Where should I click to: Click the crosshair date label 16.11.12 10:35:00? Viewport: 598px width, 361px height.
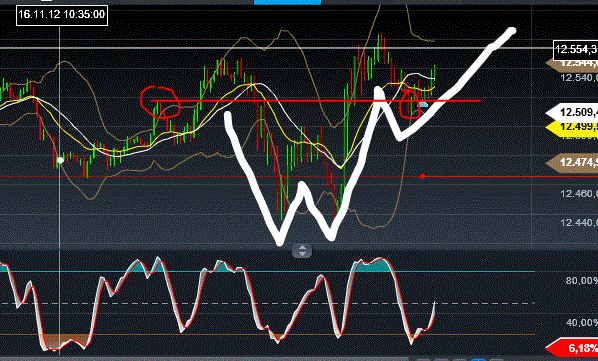tap(62, 15)
